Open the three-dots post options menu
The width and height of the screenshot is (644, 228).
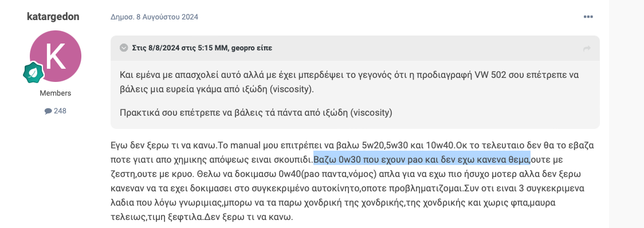click(588, 17)
